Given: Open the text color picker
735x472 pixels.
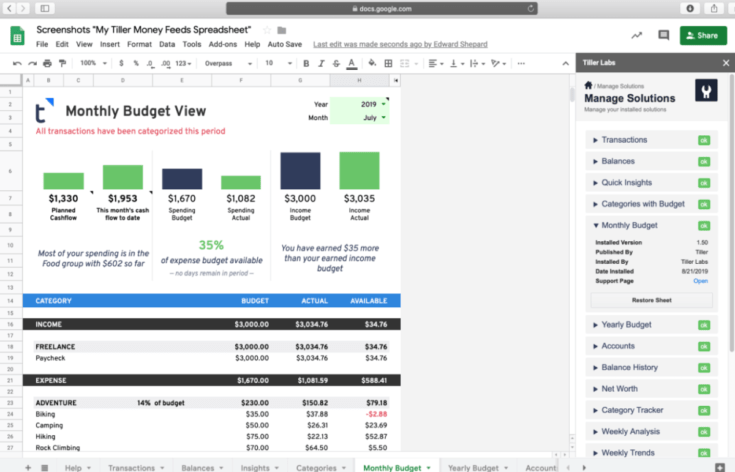Looking at the screenshot, I should click(352, 64).
